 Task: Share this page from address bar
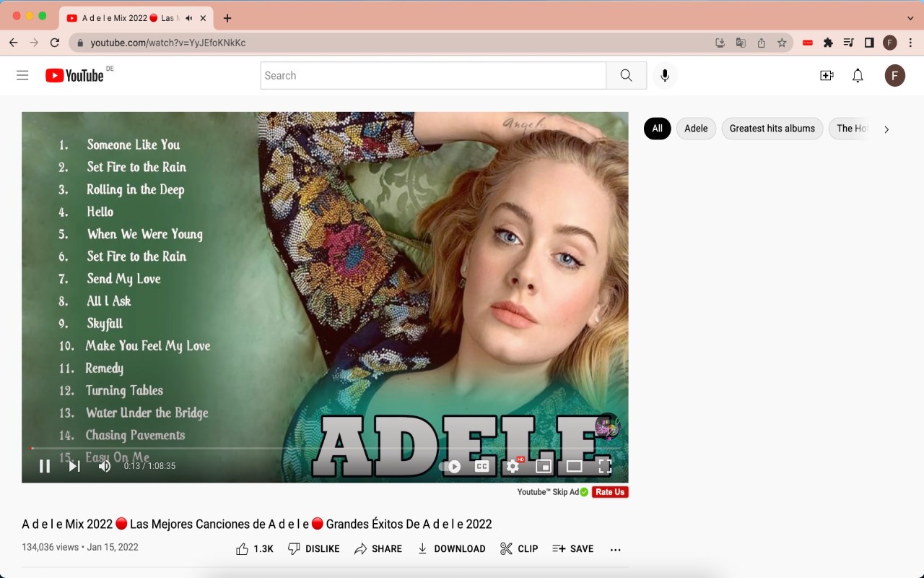(761, 43)
